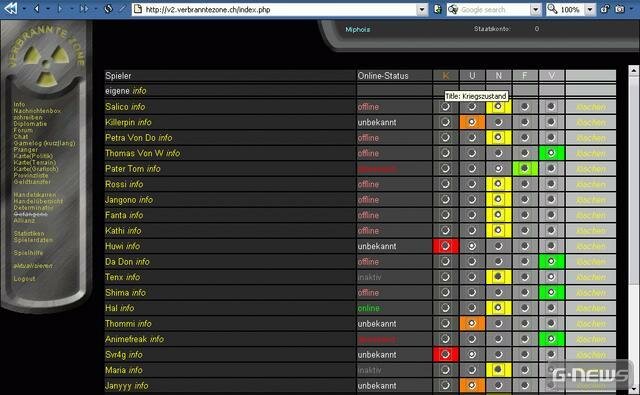Click the fast forward navigation button
Viewport: 640px width, 395px height.
click(84, 9)
